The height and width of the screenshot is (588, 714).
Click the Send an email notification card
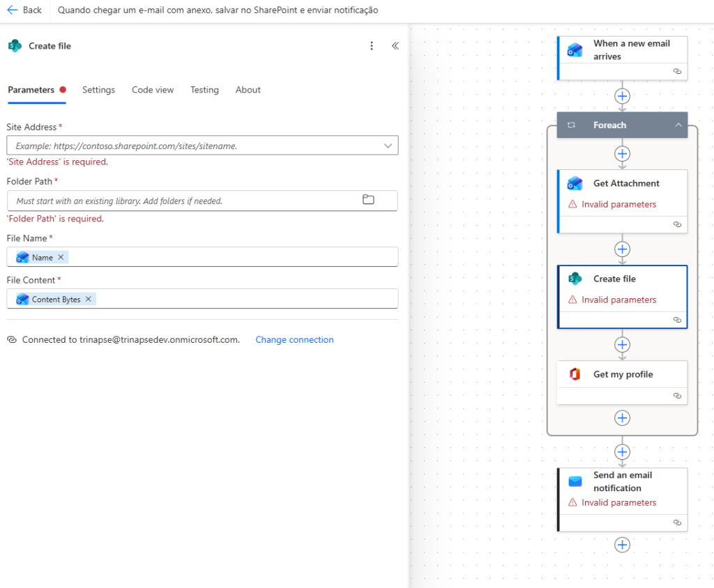click(x=622, y=482)
